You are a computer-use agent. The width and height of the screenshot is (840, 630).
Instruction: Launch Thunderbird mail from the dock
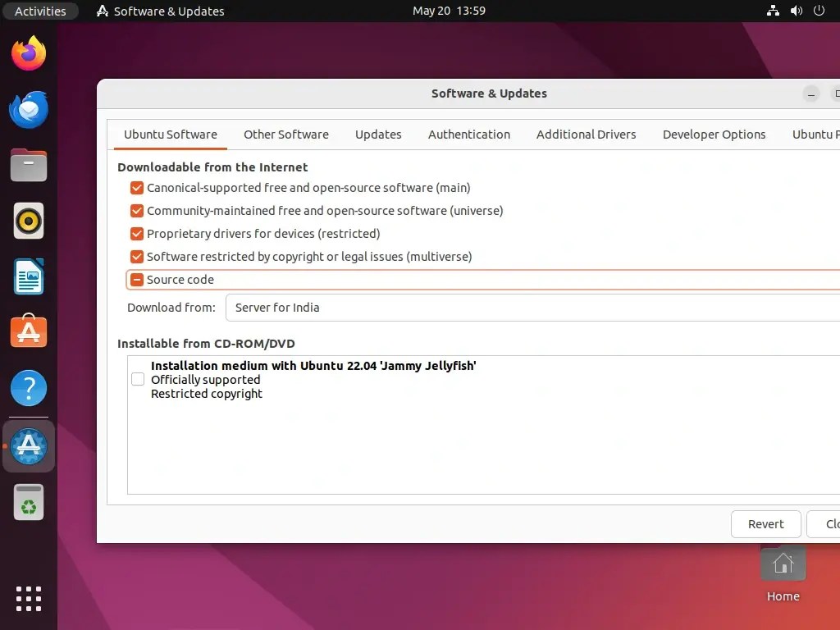click(29, 110)
